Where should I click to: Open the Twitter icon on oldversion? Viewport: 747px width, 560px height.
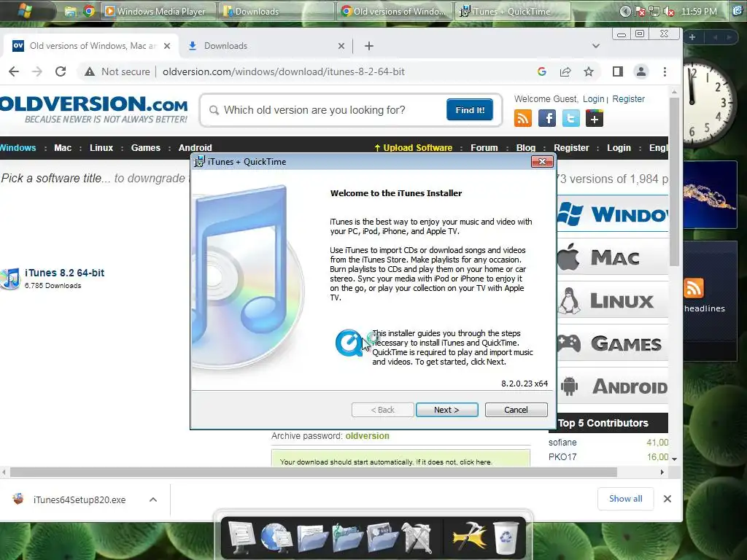click(x=570, y=118)
